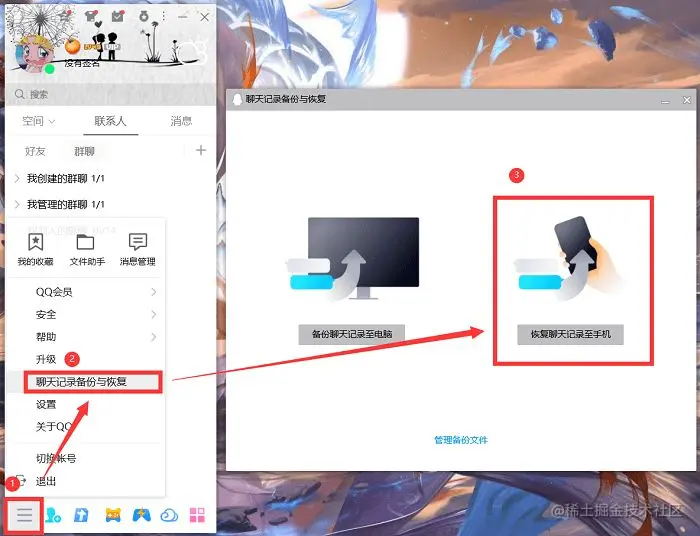Click 恢复聊天记录至手机 button
Image resolution: width=700 pixels, height=536 pixels.
tap(571, 334)
